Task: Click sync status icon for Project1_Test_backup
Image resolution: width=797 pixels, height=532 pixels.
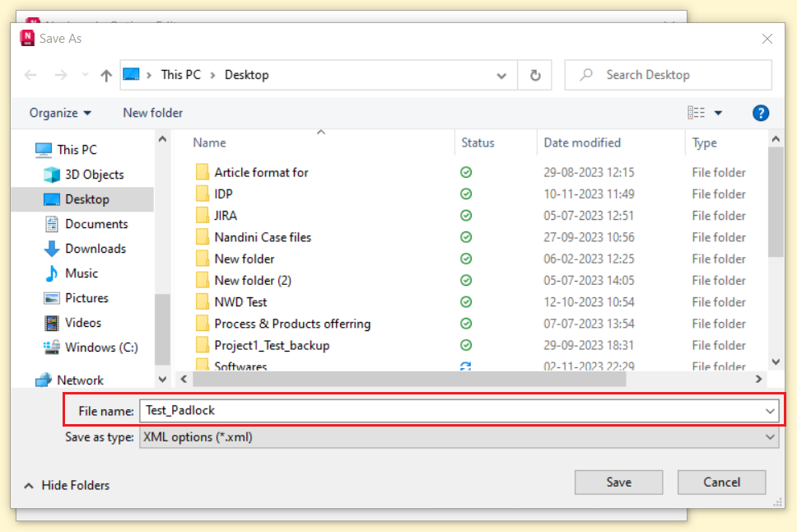Action: (x=465, y=345)
